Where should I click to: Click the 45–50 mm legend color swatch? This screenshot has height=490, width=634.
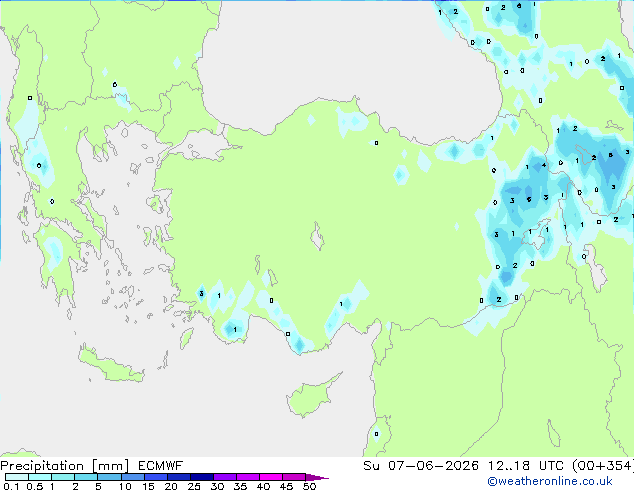click(294, 477)
